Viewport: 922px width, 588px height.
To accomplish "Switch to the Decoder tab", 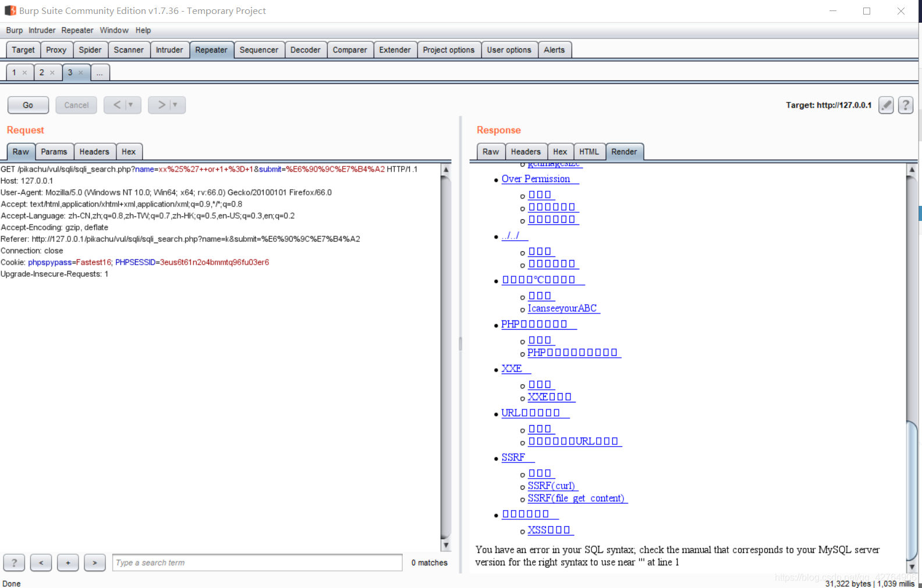I will click(x=306, y=50).
